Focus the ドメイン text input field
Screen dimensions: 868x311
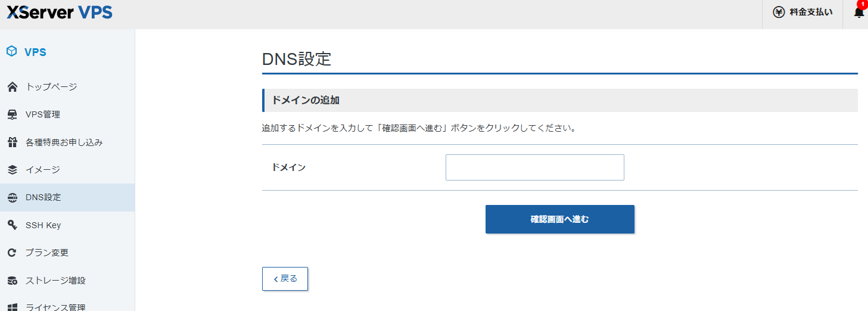(x=534, y=167)
